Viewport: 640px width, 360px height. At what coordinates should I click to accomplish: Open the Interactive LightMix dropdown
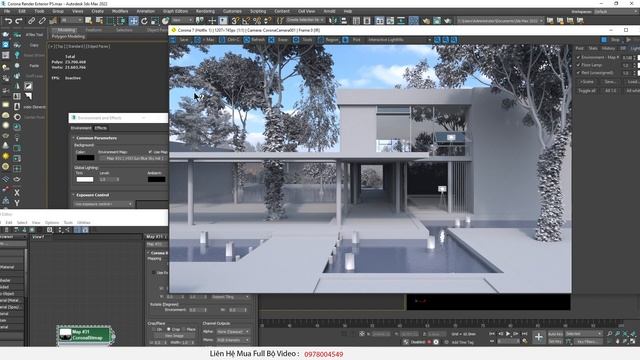pos(399,40)
